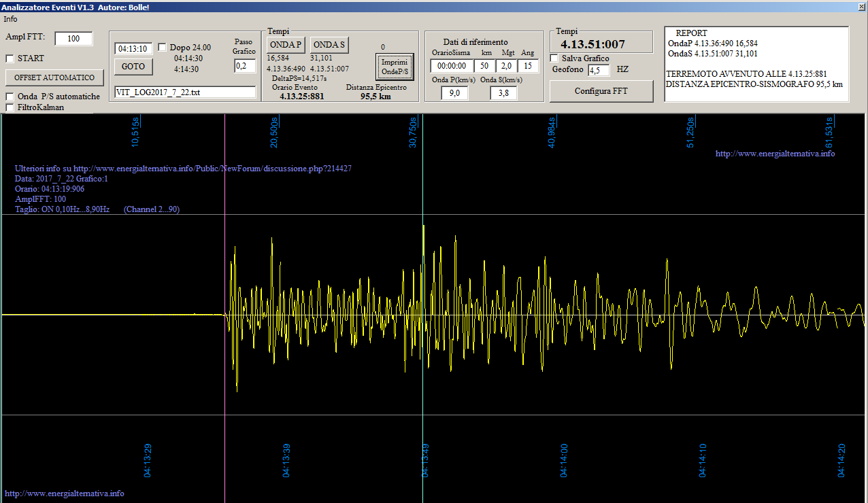868x503 pixels.
Task: Close the Analizzatore Eventi window
Action: [x=861, y=6]
